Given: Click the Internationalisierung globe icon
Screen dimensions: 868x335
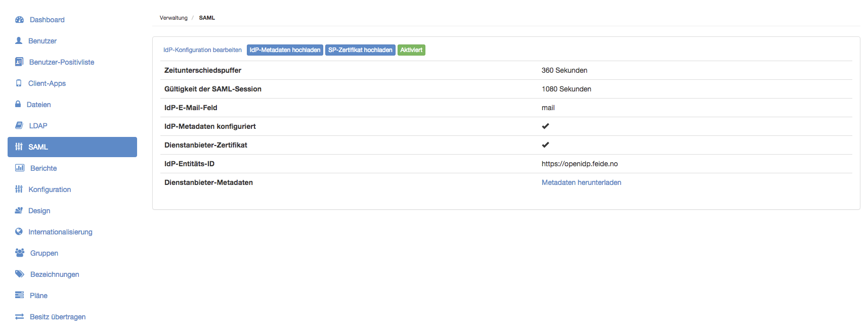Looking at the screenshot, I should click(x=19, y=231).
